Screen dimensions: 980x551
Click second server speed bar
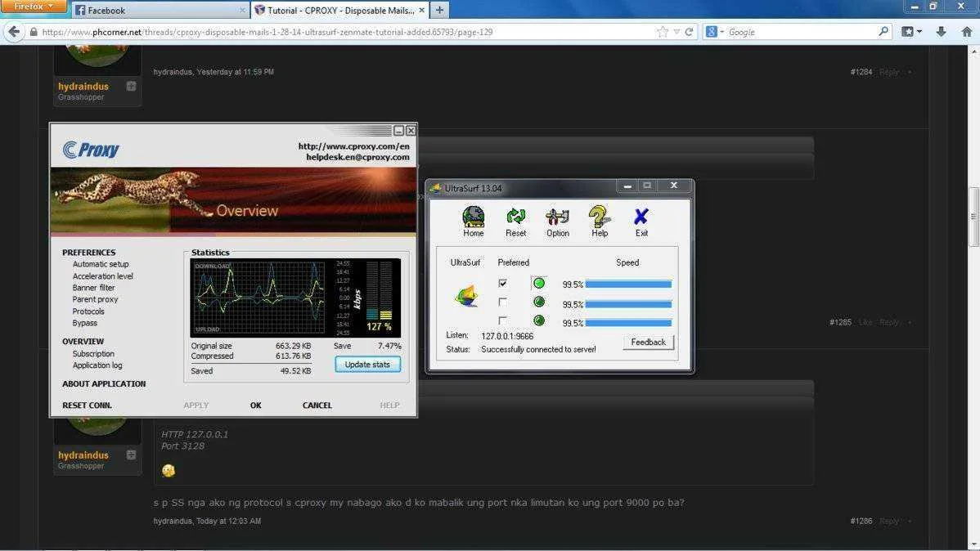point(628,304)
